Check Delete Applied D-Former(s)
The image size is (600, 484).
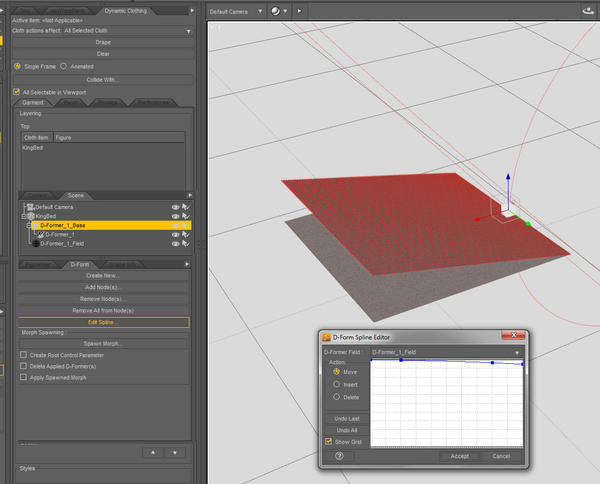point(23,366)
